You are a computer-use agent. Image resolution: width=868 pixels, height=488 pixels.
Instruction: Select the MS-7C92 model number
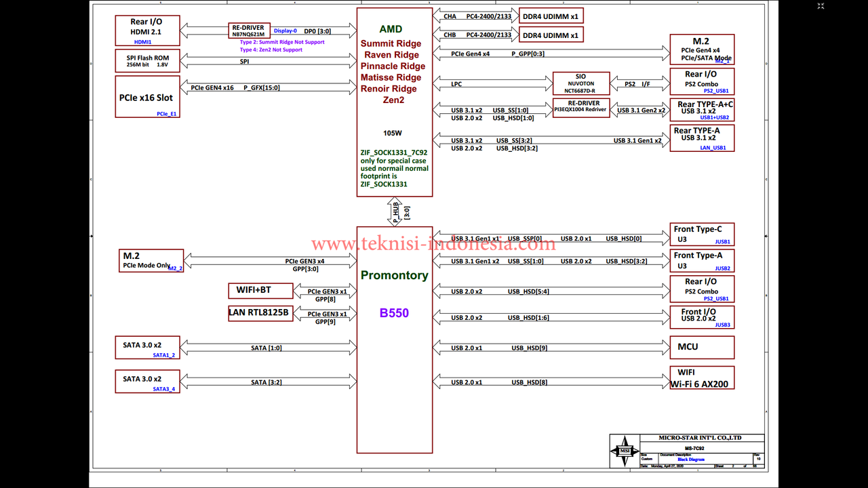pyautogui.click(x=693, y=448)
